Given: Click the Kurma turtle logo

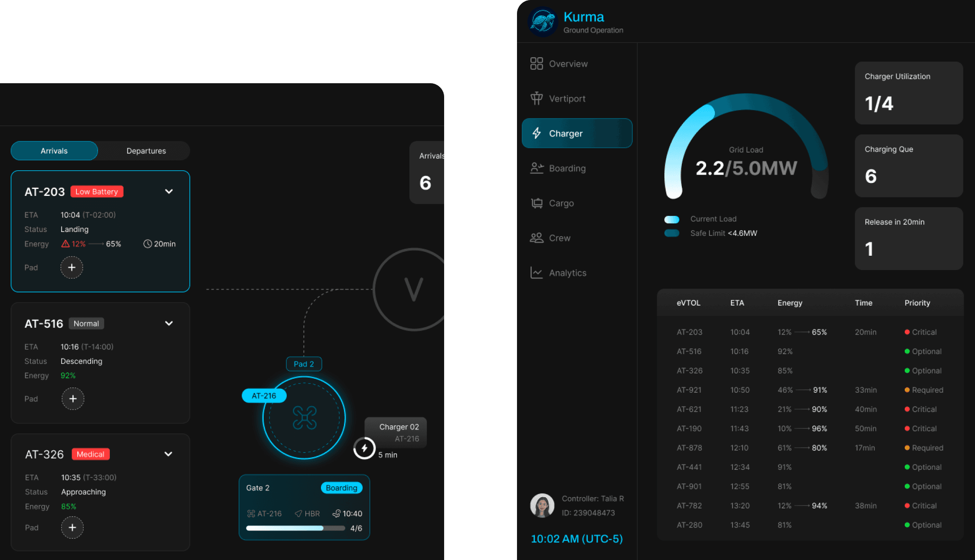Looking at the screenshot, I should tap(543, 22).
